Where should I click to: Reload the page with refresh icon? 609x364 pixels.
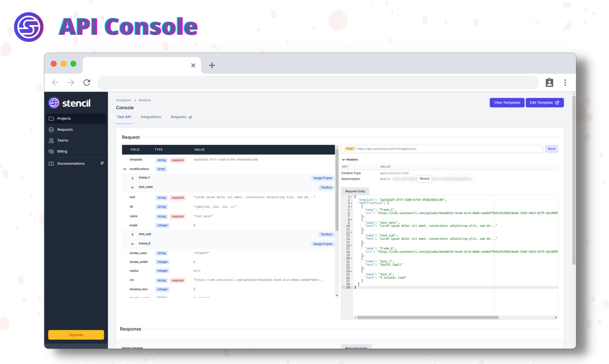pyautogui.click(x=87, y=83)
